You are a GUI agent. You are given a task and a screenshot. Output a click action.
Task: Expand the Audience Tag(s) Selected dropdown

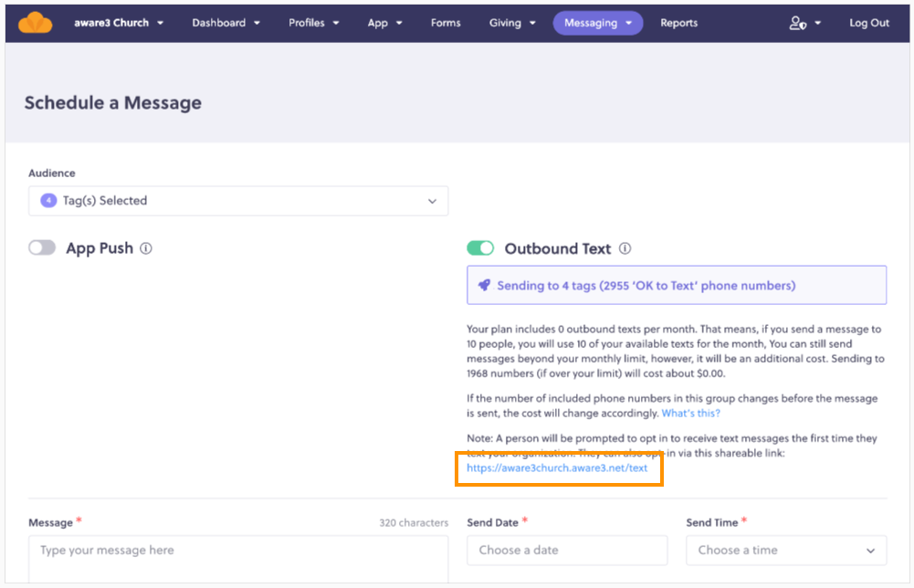pyautogui.click(x=238, y=201)
